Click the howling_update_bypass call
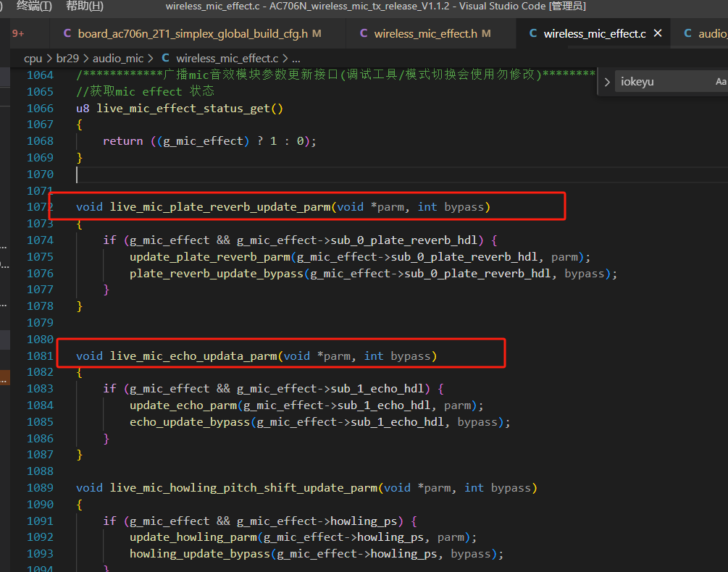 pyautogui.click(x=200, y=554)
